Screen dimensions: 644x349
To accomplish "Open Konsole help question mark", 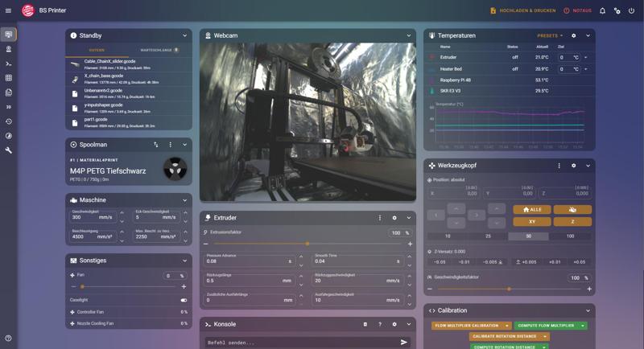I will coord(380,324).
